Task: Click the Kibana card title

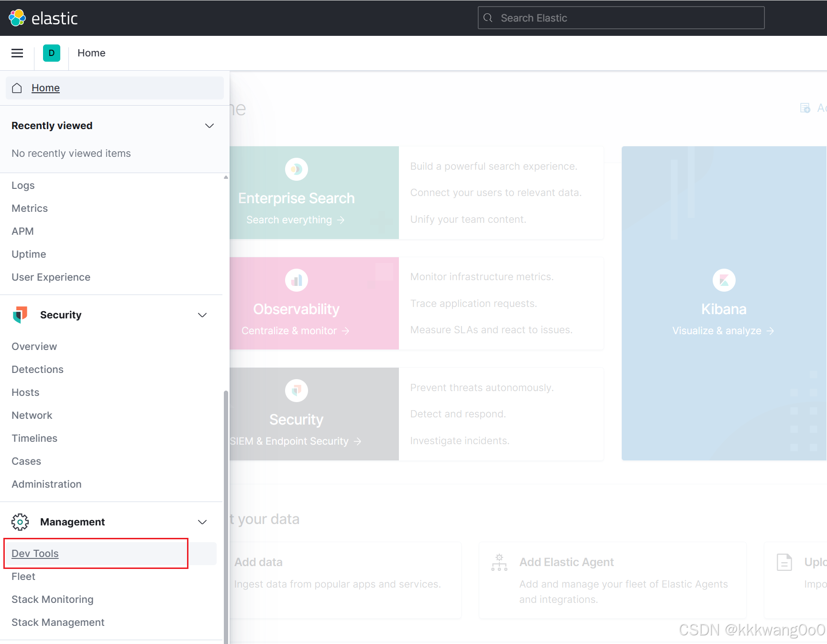Action: [x=724, y=309]
